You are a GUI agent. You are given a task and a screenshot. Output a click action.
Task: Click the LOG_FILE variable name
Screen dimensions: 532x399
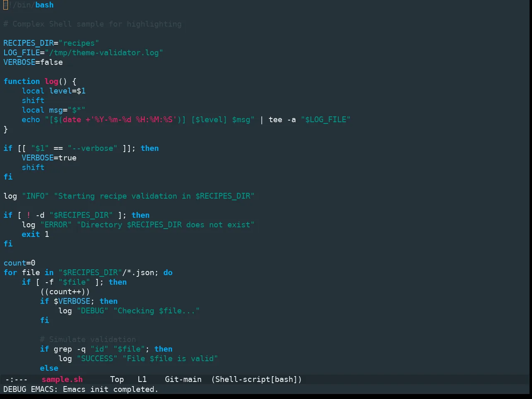click(22, 53)
